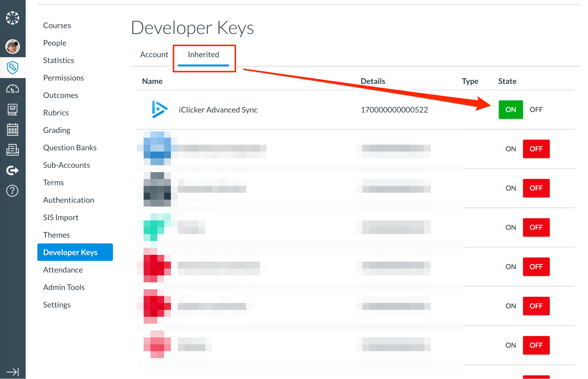
Task: Switch to the Account tab
Action: (154, 54)
